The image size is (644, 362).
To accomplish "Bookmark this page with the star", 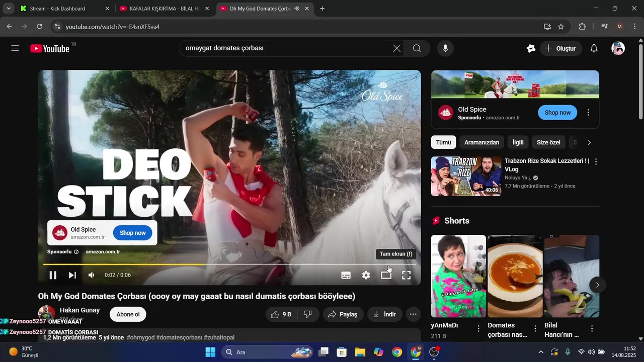I will [x=561, y=27].
